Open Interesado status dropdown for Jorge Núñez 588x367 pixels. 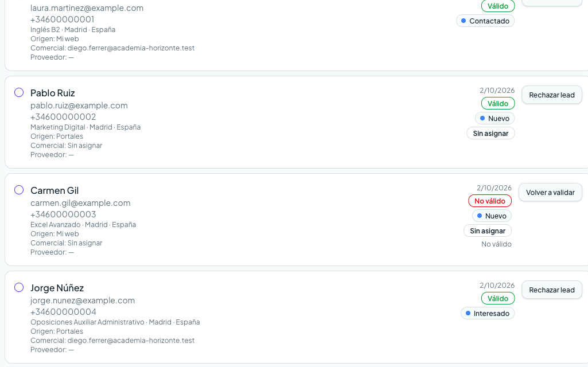pyautogui.click(x=488, y=314)
